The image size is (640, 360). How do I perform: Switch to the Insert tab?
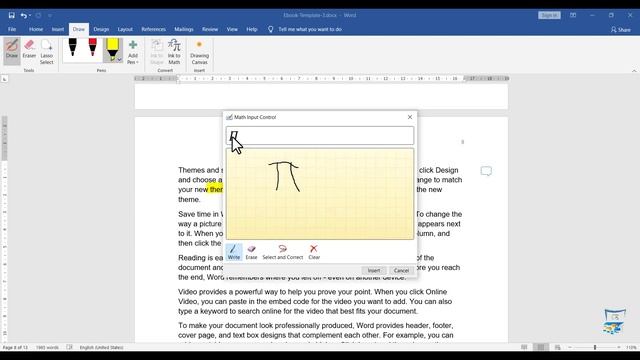click(58, 29)
